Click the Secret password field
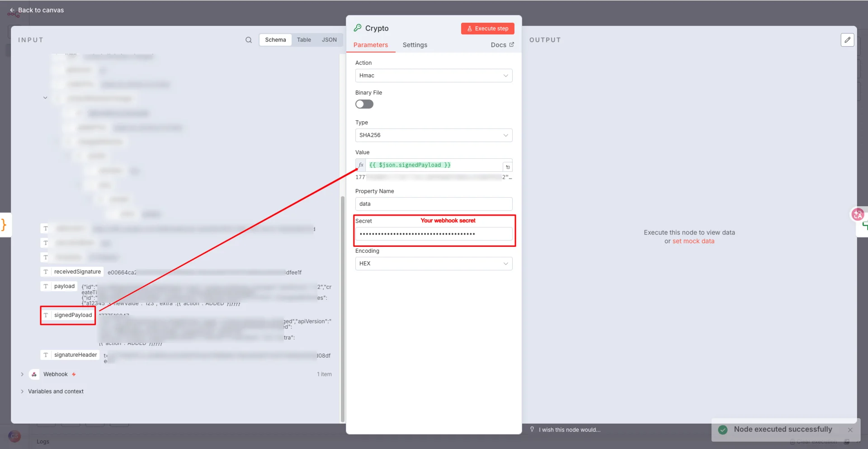Image resolution: width=868 pixels, height=449 pixels. point(434,234)
